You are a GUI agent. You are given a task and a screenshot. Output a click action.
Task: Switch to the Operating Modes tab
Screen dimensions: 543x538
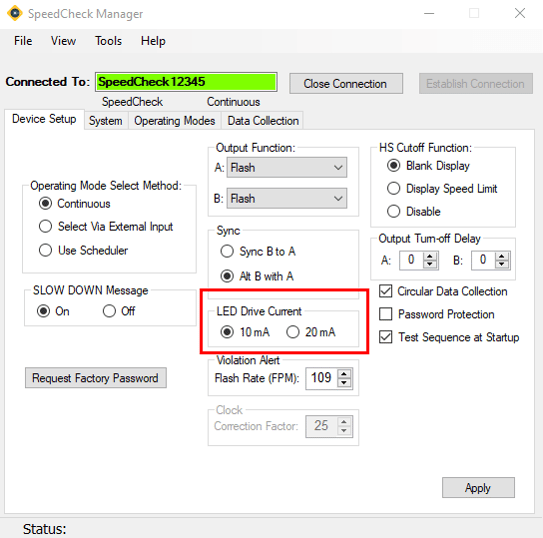(175, 121)
